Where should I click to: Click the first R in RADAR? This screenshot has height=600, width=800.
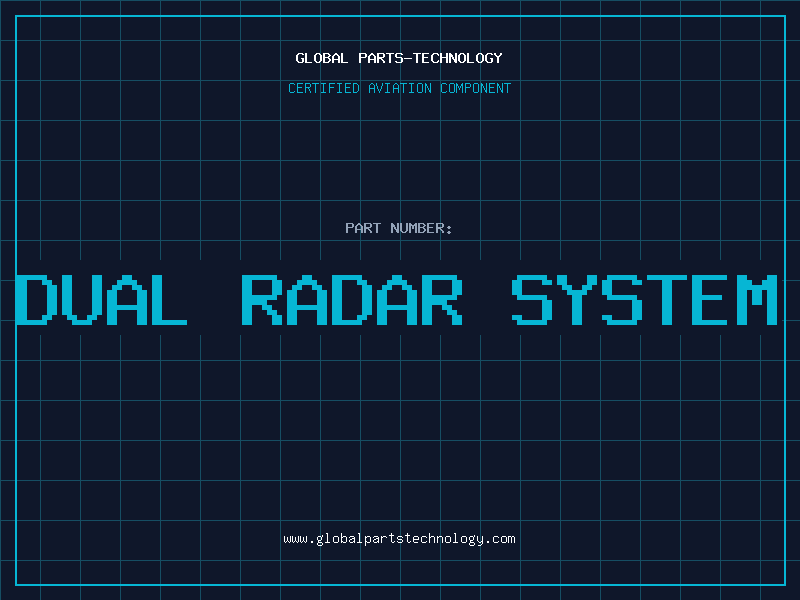point(263,299)
